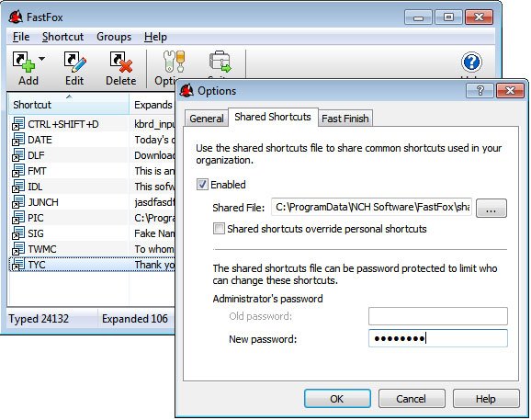The image size is (531, 420).
Task: Click the blue Help question mark icon
Action: pyautogui.click(x=471, y=62)
